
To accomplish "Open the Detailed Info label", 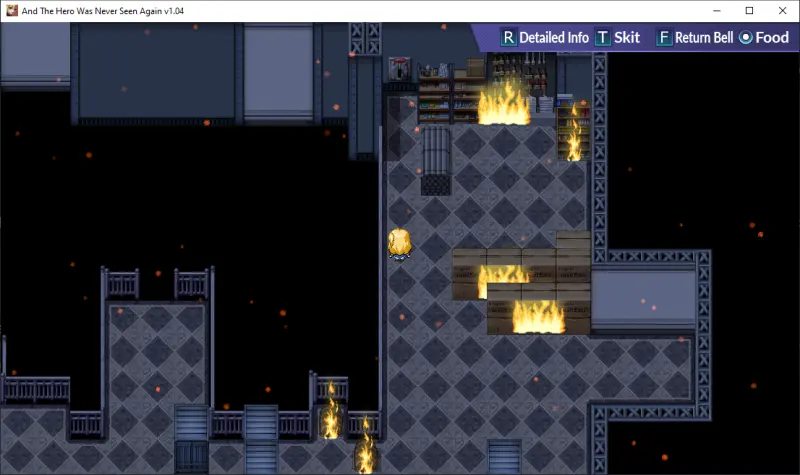I will 554,38.
